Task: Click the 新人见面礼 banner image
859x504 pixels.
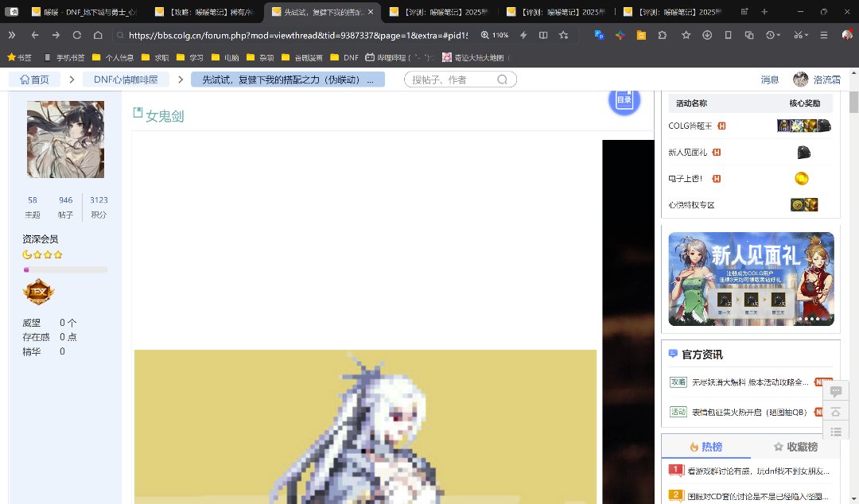Action: [751, 279]
